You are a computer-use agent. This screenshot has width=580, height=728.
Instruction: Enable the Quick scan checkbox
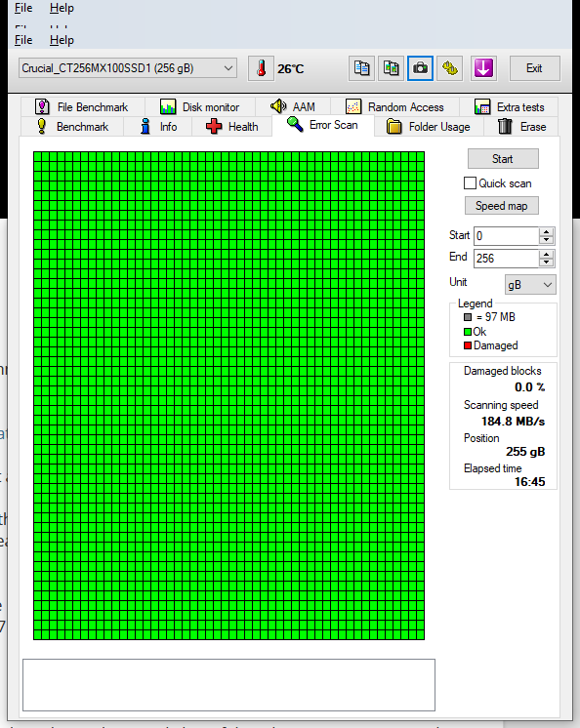[470, 183]
